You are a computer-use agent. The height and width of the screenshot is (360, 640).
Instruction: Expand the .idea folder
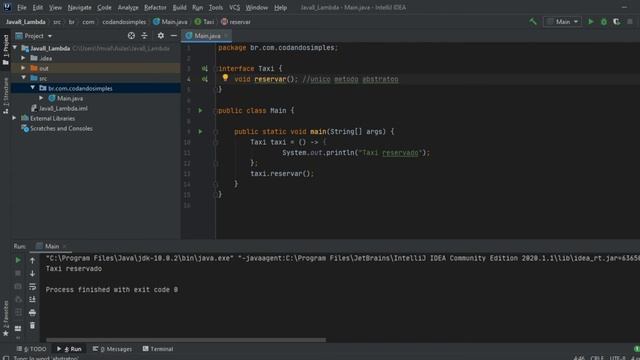coord(23,58)
